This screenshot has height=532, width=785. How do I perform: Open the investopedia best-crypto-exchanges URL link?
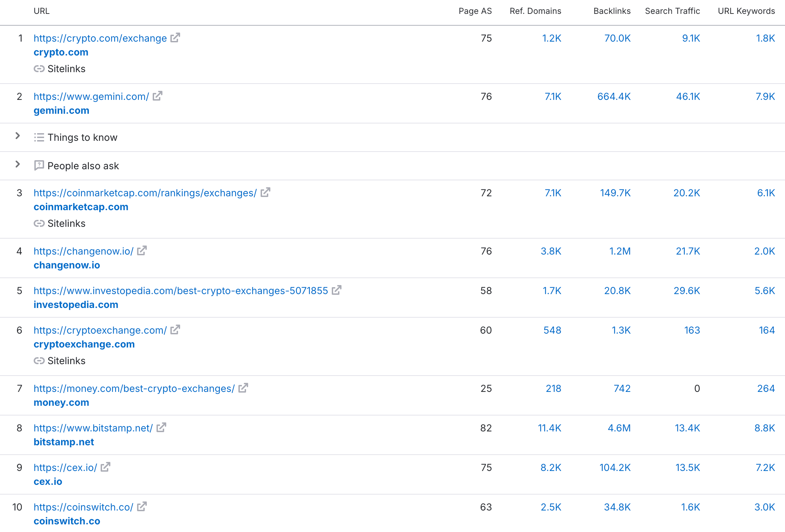tap(181, 291)
